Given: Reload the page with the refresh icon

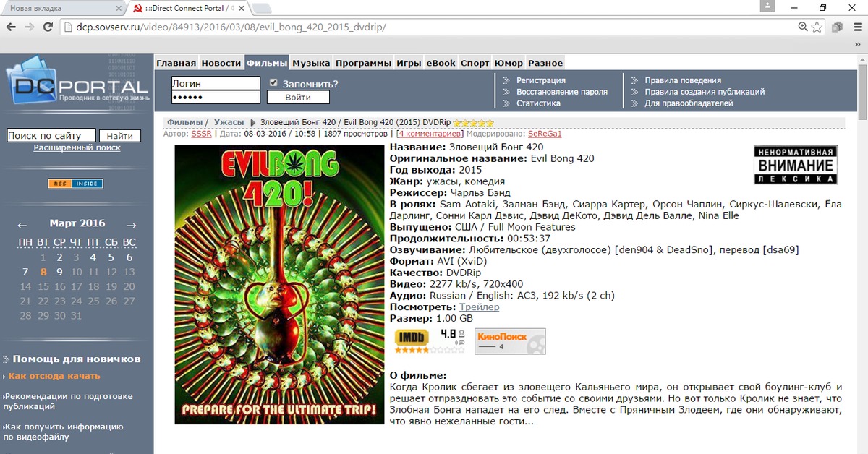Looking at the screenshot, I should point(48,27).
